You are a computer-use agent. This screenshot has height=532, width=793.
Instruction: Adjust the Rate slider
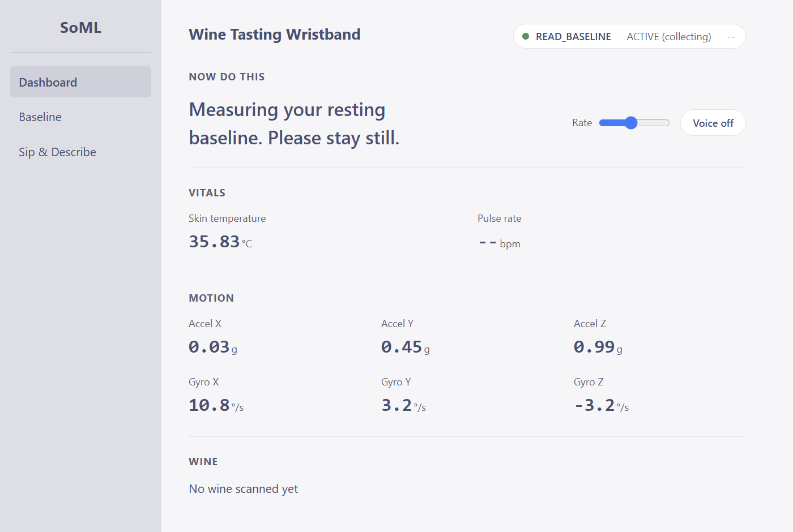(x=634, y=123)
